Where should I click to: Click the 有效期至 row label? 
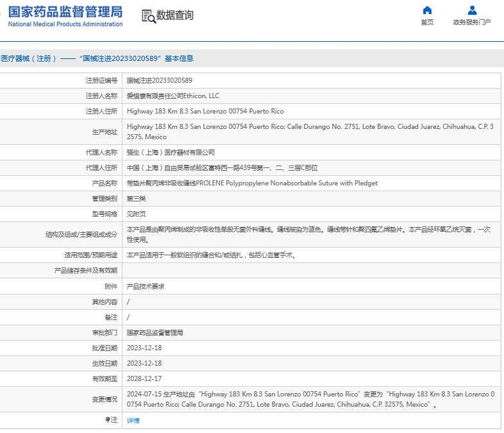click(105, 379)
